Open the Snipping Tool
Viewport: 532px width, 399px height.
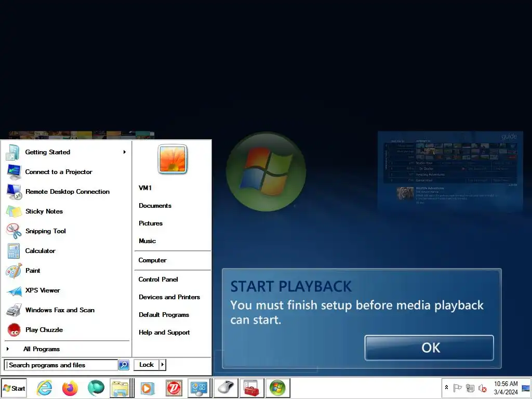point(66,231)
